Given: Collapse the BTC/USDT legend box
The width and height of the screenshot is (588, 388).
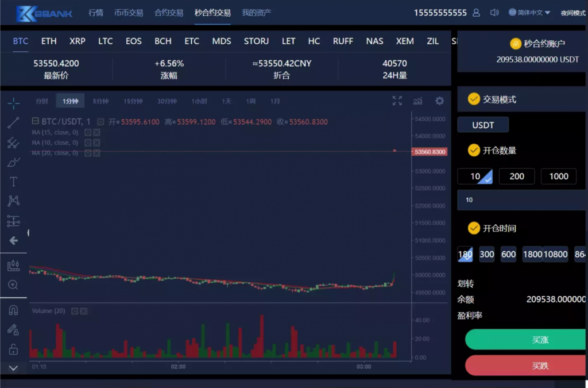Looking at the screenshot, I should (x=36, y=121).
